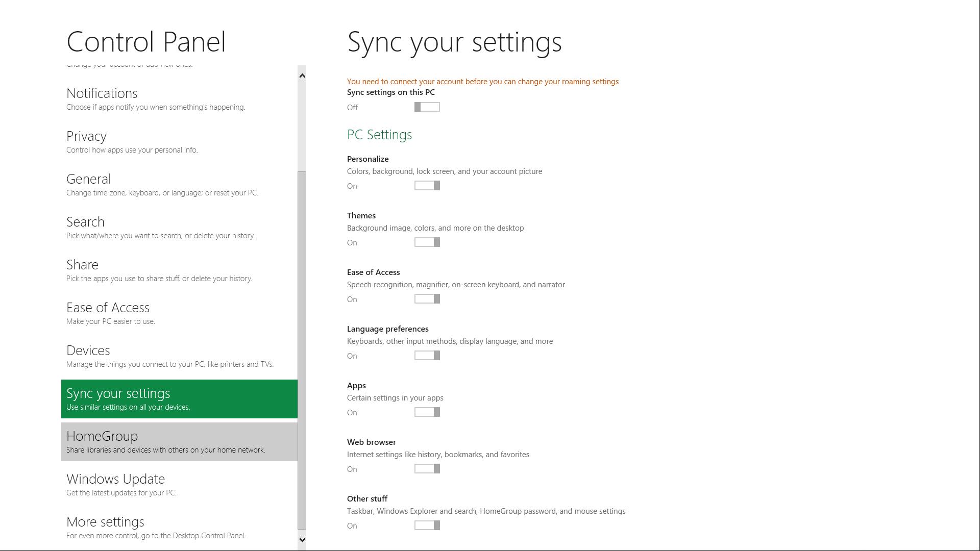Viewport: 980px width, 551px height.
Task: Click 'Use similar settings on all your devices'
Action: [x=128, y=407]
